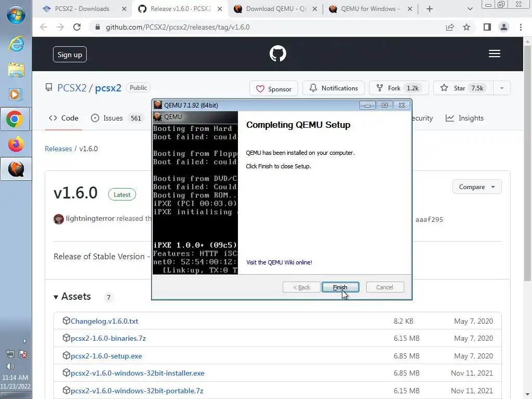The width and height of the screenshot is (532, 399).
Task: Share this page icon in address bar
Action: point(450,27)
